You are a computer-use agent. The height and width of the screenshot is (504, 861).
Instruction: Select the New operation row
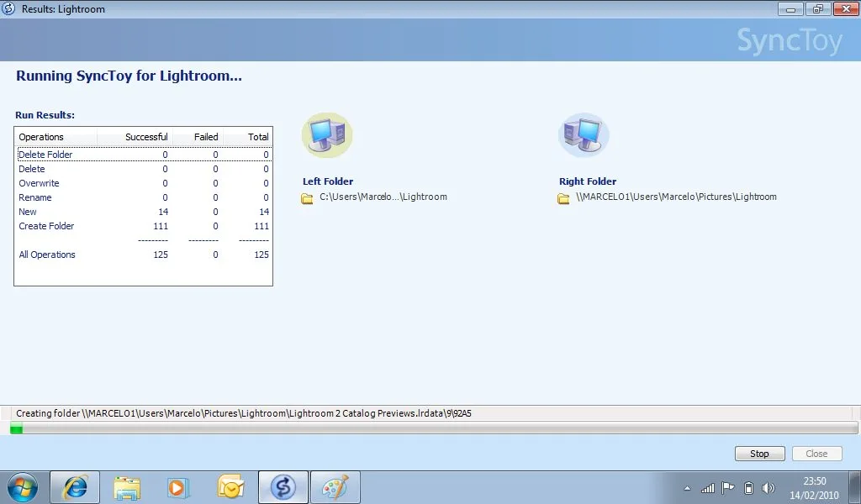click(143, 212)
